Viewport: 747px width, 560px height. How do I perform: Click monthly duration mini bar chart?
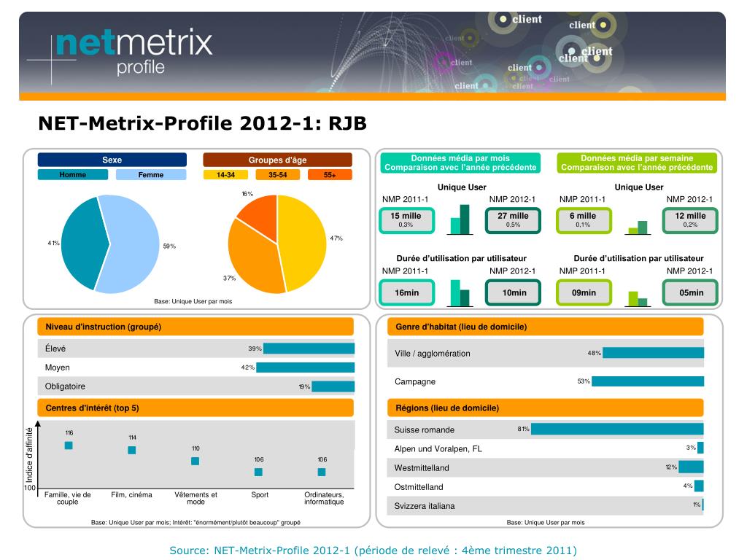(x=460, y=293)
